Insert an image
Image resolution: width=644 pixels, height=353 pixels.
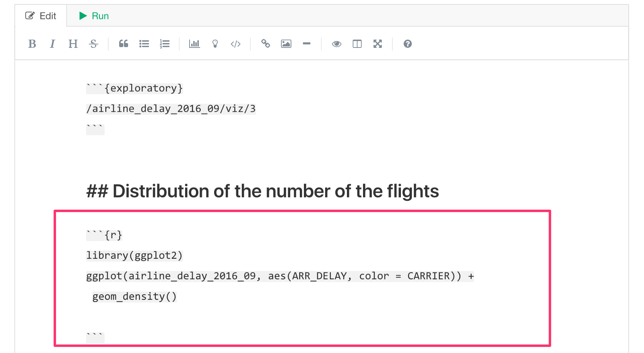click(x=286, y=44)
